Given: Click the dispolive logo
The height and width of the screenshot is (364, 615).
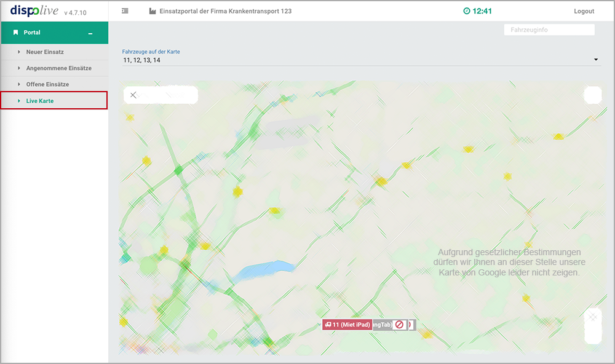Looking at the screenshot, I should pyautogui.click(x=35, y=11).
